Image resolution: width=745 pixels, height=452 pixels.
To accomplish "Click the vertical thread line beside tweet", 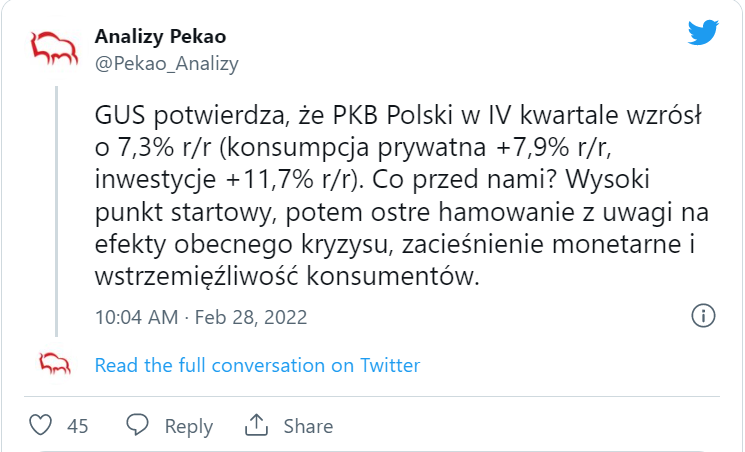I will point(57,212).
